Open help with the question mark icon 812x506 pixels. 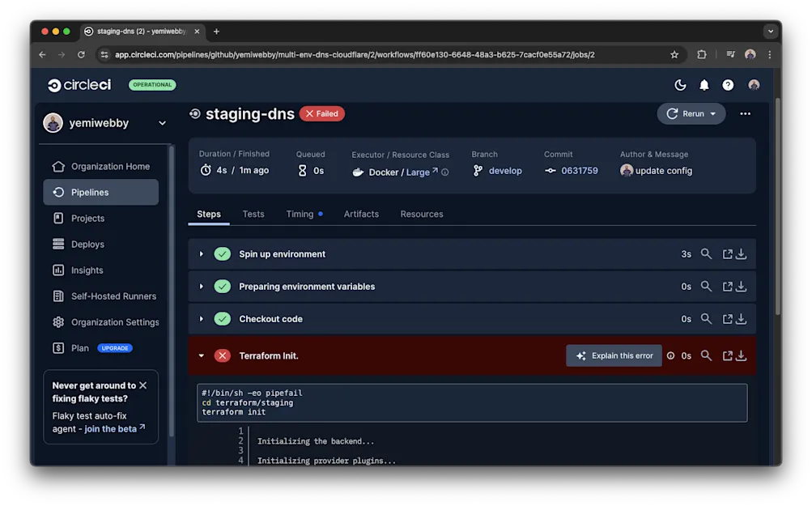tap(727, 84)
